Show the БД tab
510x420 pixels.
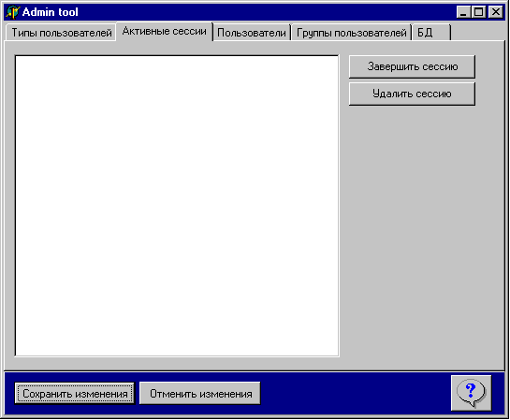431,33
